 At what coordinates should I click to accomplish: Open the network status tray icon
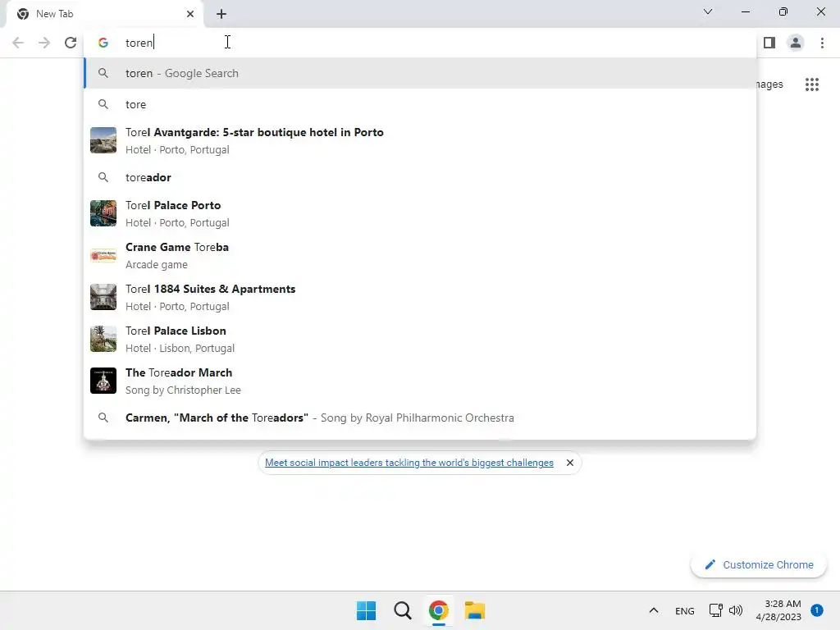click(x=715, y=610)
